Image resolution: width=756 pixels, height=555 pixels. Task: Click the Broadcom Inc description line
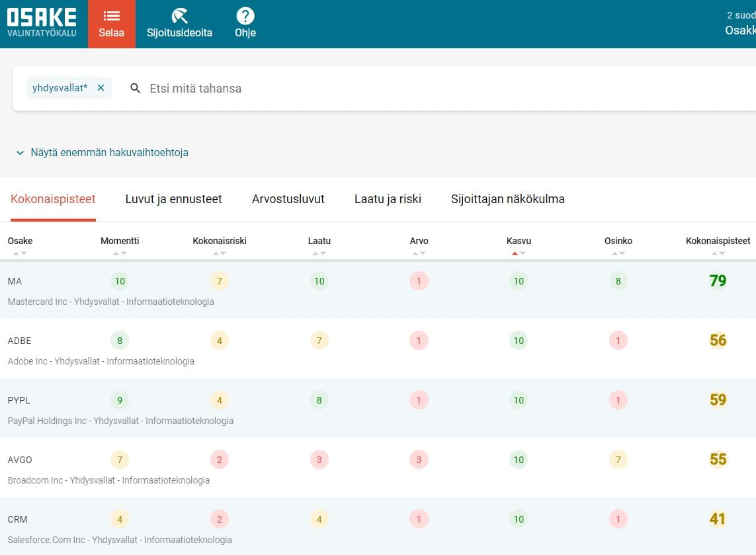click(108, 480)
